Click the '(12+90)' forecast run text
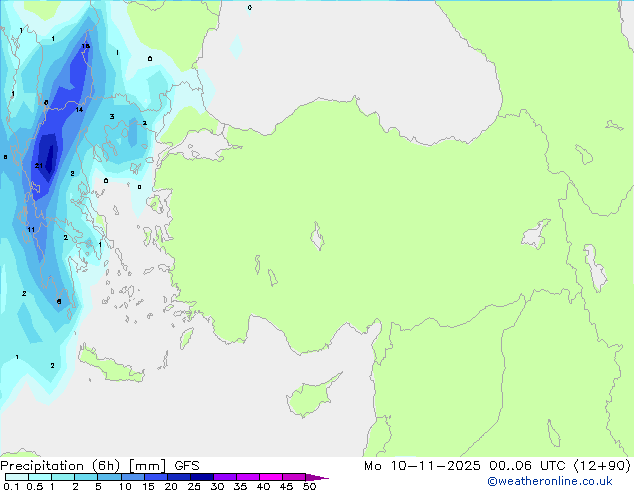The width and height of the screenshot is (634, 490). tap(602, 466)
